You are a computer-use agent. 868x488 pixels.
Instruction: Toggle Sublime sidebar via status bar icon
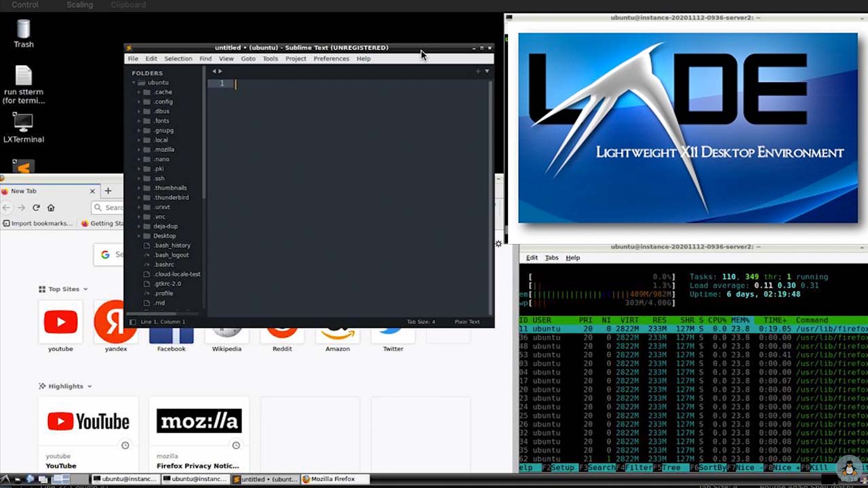click(133, 322)
